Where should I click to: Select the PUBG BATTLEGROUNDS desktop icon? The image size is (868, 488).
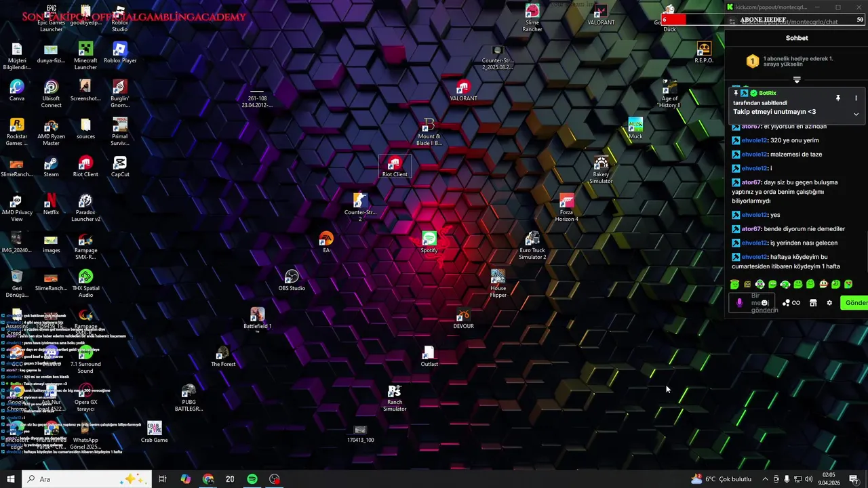[189, 398]
